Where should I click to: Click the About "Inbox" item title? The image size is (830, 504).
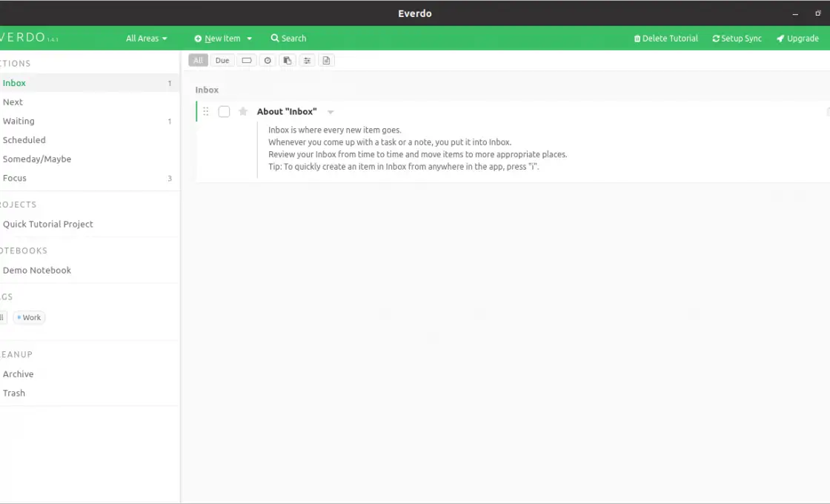[x=287, y=111]
